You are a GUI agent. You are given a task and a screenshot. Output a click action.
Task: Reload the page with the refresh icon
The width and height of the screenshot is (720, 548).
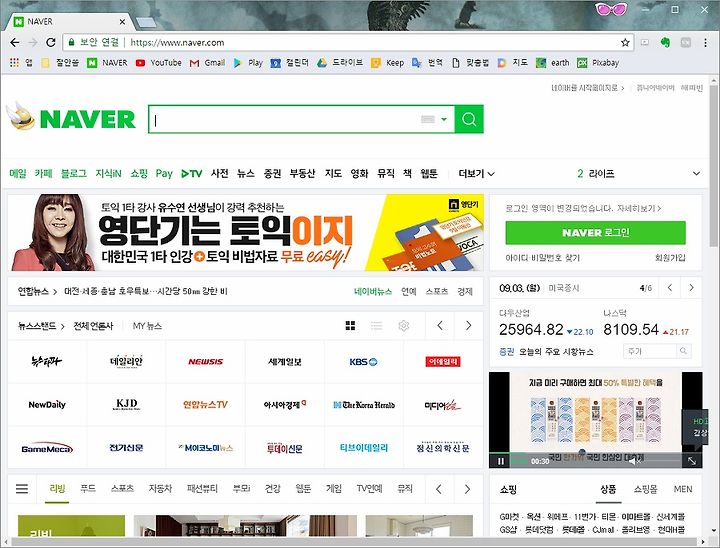[51, 43]
